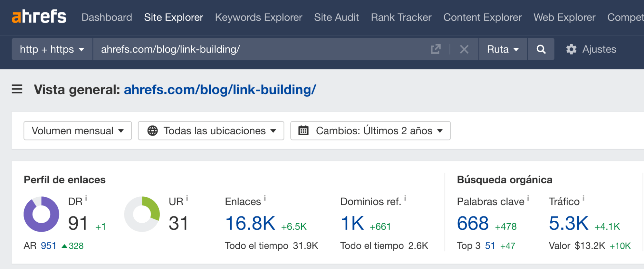The width and height of the screenshot is (644, 269).
Task: Click the +4.1K Tráfico change
Action: pos(607,226)
